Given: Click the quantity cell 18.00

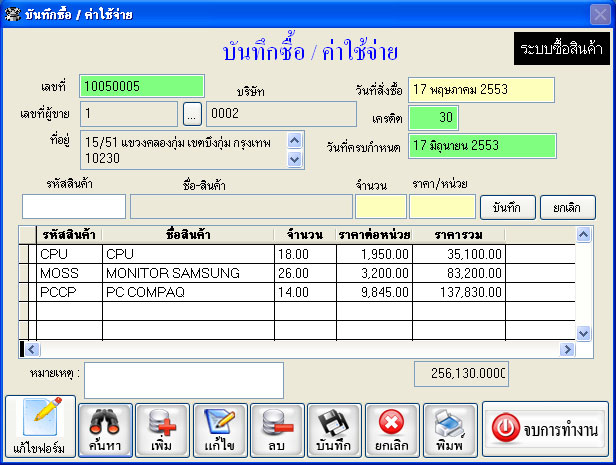Looking at the screenshot, I should click(305, 254).
